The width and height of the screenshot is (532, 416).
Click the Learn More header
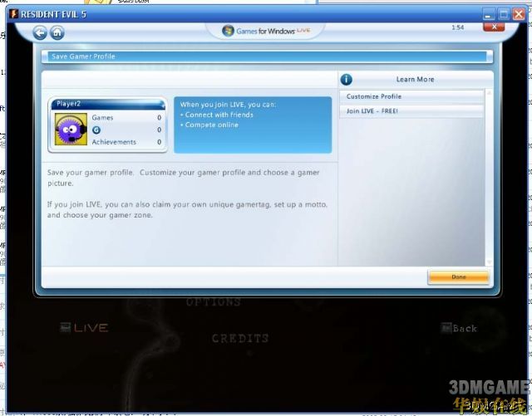pyautogui.click(x=416, y=80)
